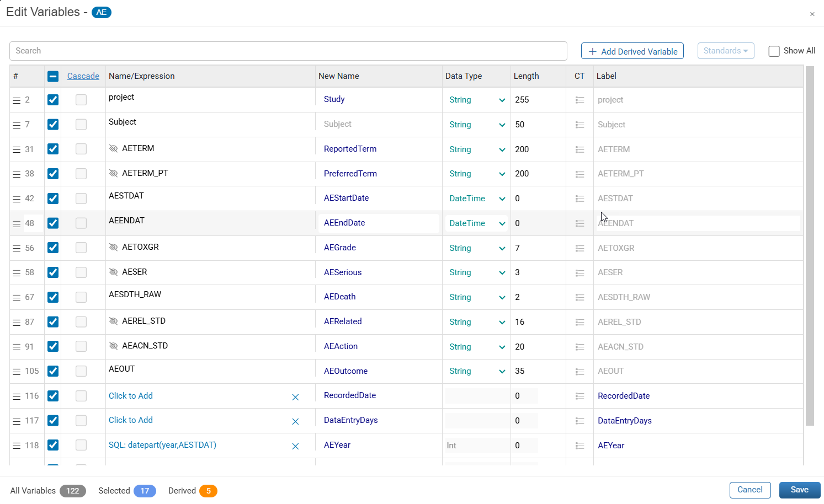Image resolution: width=824 pixels, height=504 pixels.
Task: Open CT list icon for AEOUT row
Action: point(580,372)
